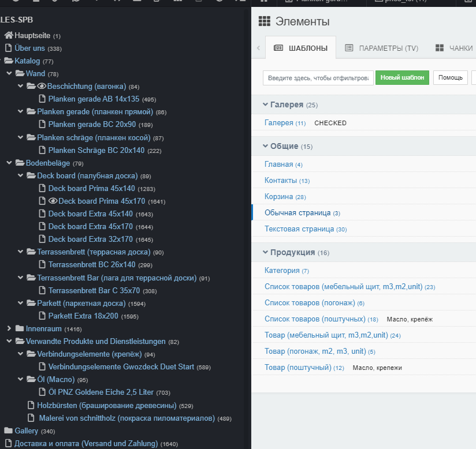
Task: Open the Корзина template
Action: click(285, 197)
